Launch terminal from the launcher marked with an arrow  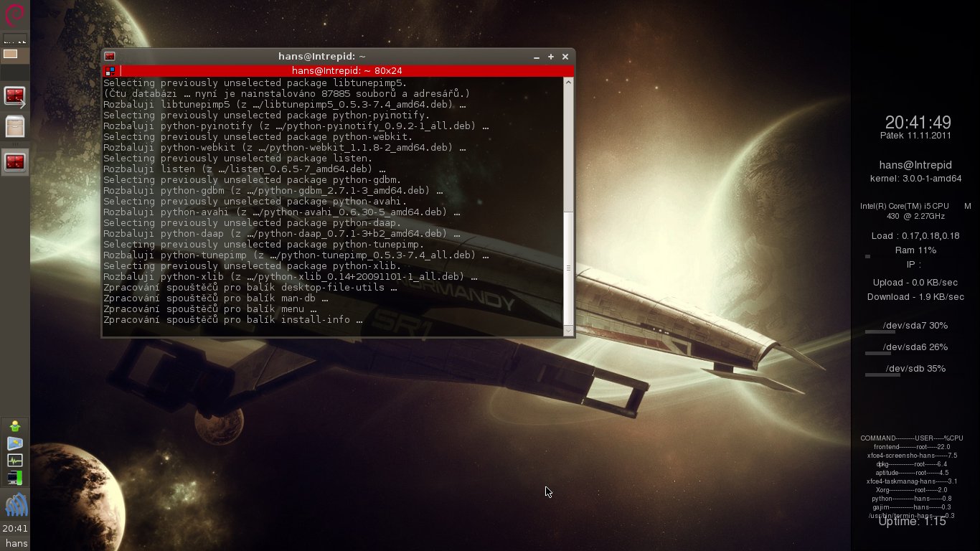(x=15, y=97)
